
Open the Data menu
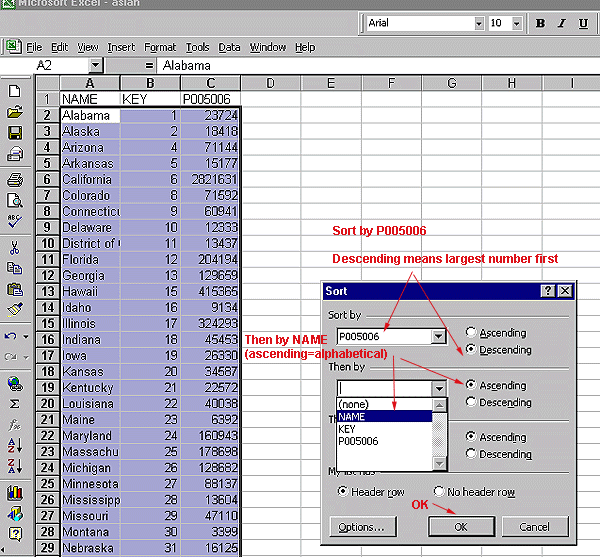[x=229, y=47]
